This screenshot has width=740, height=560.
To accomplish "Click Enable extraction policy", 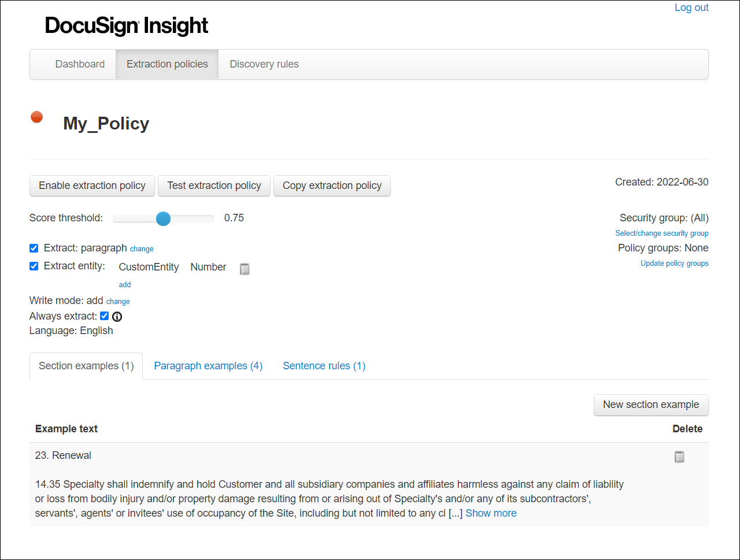I will coord(92,186).
